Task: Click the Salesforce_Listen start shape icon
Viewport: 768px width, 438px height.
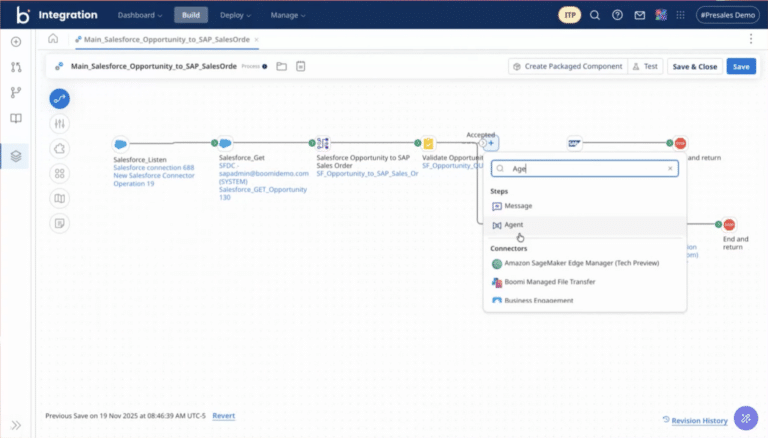Action: tap(121, 144)
